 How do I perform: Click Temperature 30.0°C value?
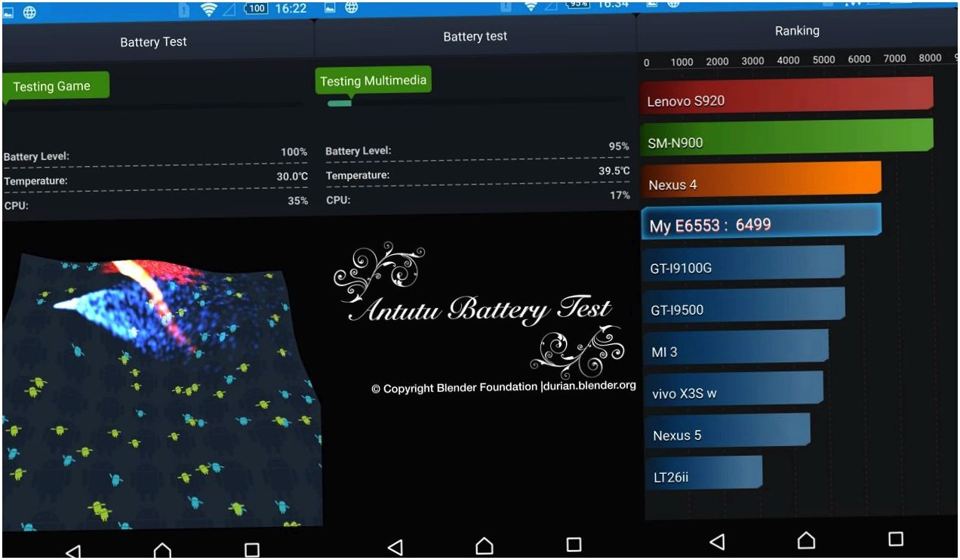[292, 177]
